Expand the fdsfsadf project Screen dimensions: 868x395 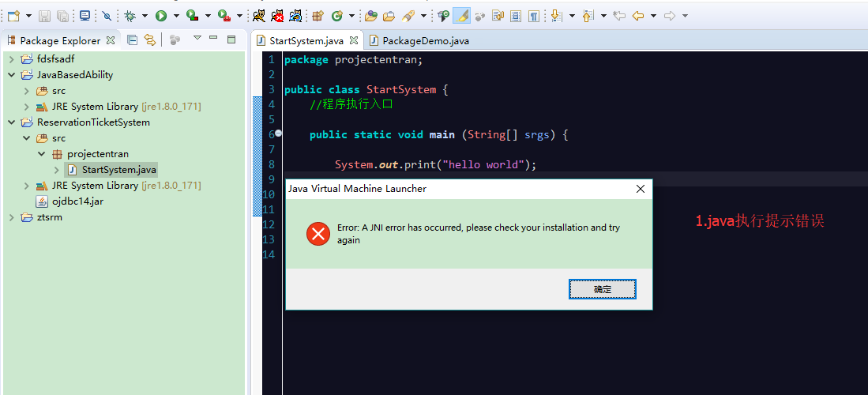12,58
